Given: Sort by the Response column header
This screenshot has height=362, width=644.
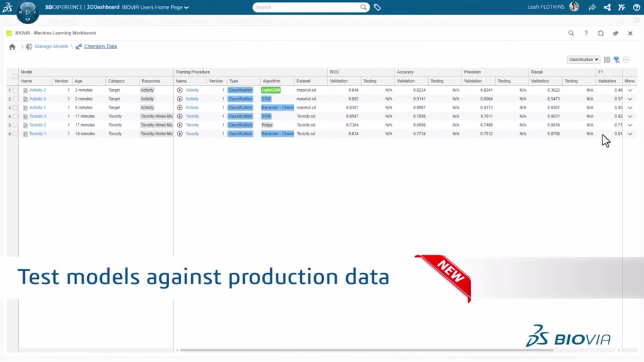Looking at the screenshot, I should (156, 81).
